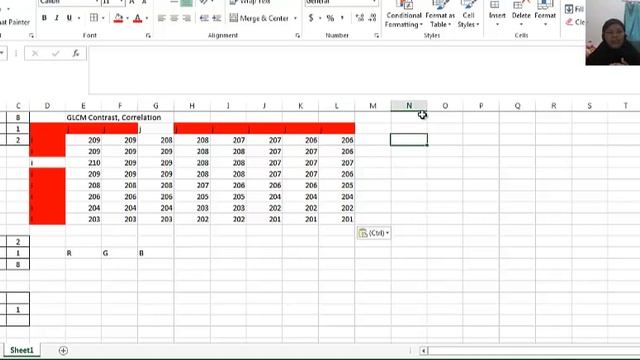Image resolution: width=640 pixels, height=360 pixels.
Task: Apply the red Font Color
Action: click(x=138, y=18)
